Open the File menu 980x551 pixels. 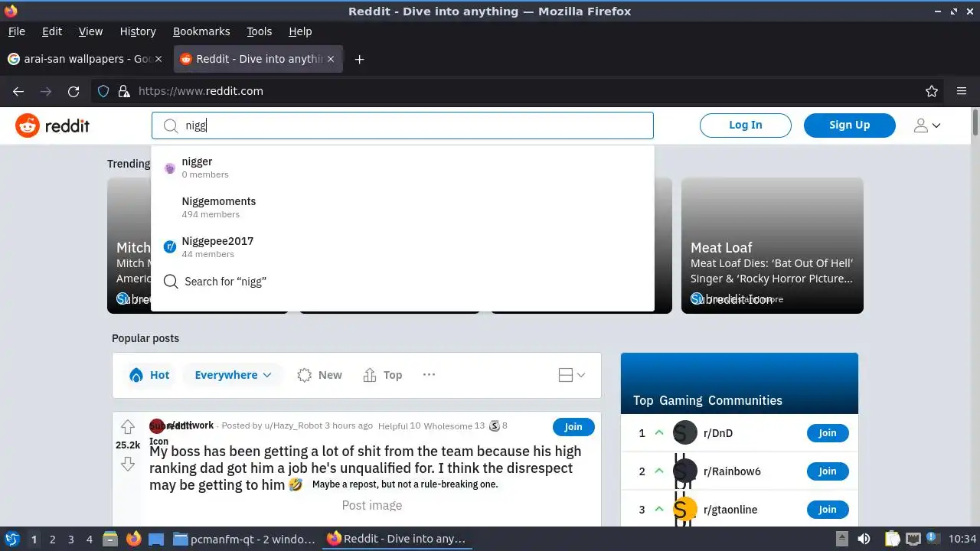coord(17,31)
